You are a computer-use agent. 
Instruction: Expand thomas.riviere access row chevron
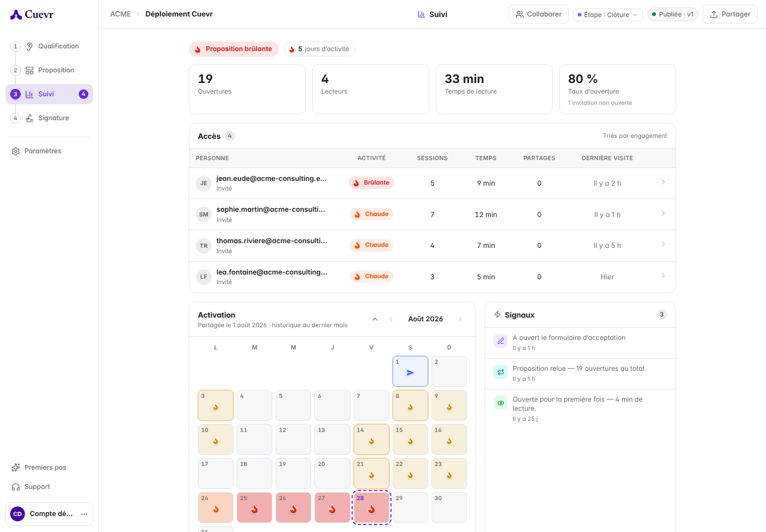pos(663,244)
